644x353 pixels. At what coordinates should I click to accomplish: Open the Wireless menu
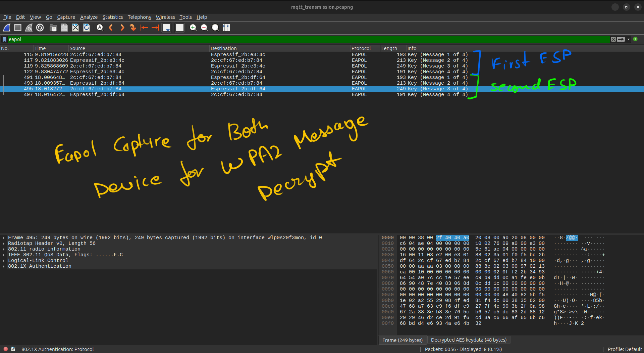click(x=165, y=17)
